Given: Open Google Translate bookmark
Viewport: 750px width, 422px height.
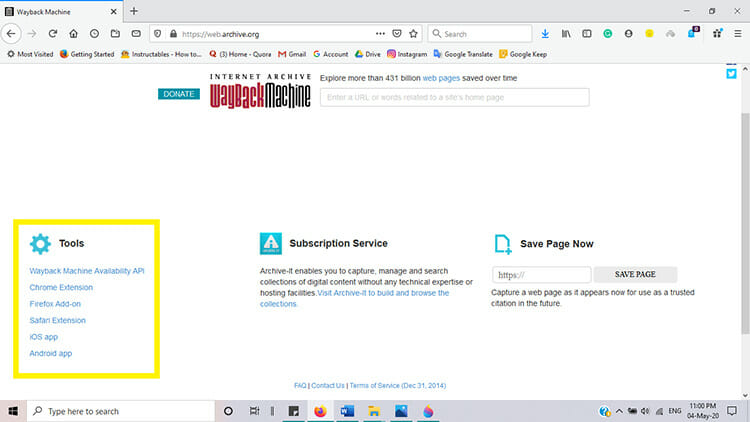Looking at the screenshot, I should [x=463, y=55].
